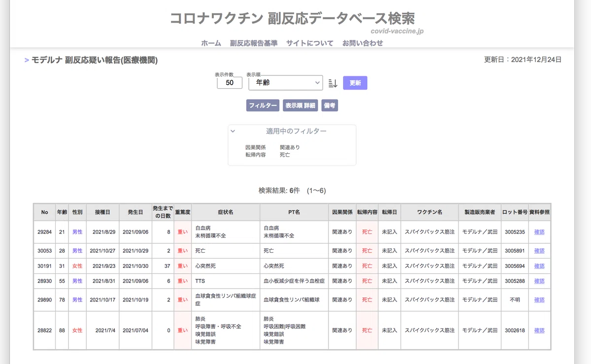Click lot number 3005235
The image size is (591, 364).
coord(515,232)
